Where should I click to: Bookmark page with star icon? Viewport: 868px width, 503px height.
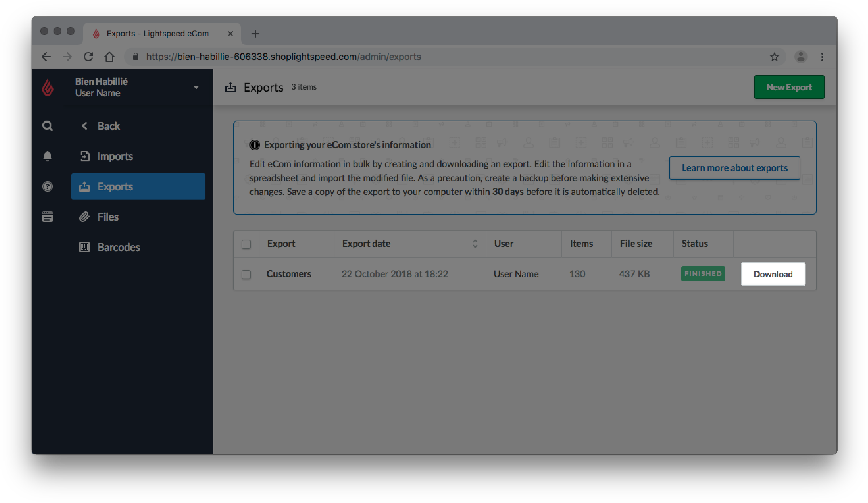pos(775,57)
